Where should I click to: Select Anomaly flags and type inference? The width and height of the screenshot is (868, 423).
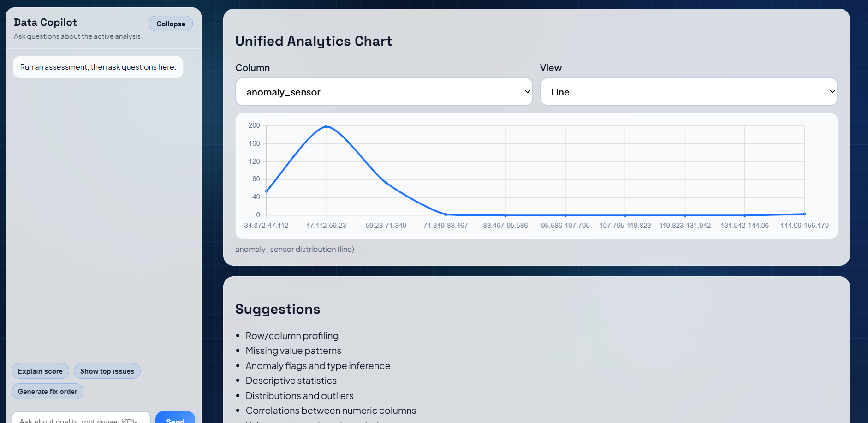pyautogui.click(x=318, y=366)
